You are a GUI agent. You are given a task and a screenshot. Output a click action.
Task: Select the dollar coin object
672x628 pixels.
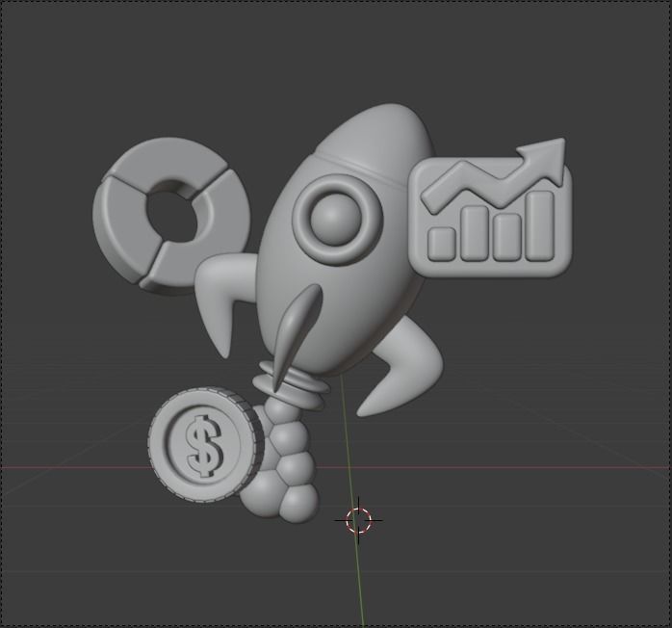coord(206,445)
